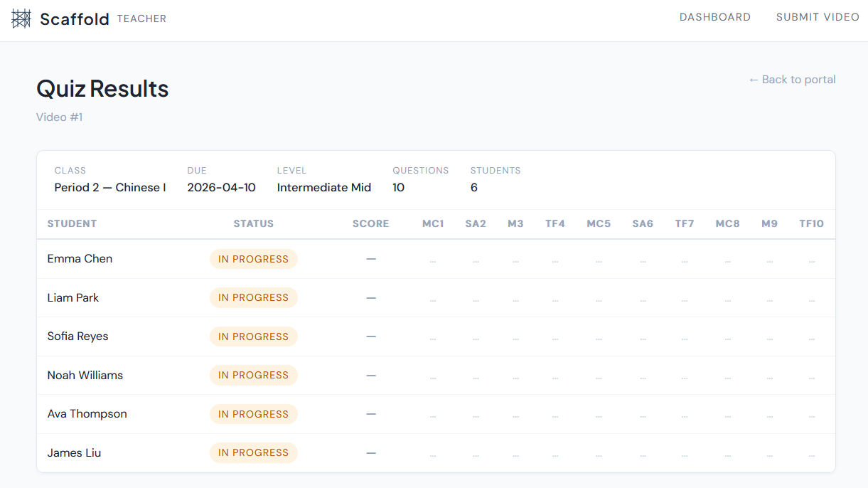This screenshot has width=868, height=488.
Task: Select student Sofia Reyes
Action: [x=77, y=336]
